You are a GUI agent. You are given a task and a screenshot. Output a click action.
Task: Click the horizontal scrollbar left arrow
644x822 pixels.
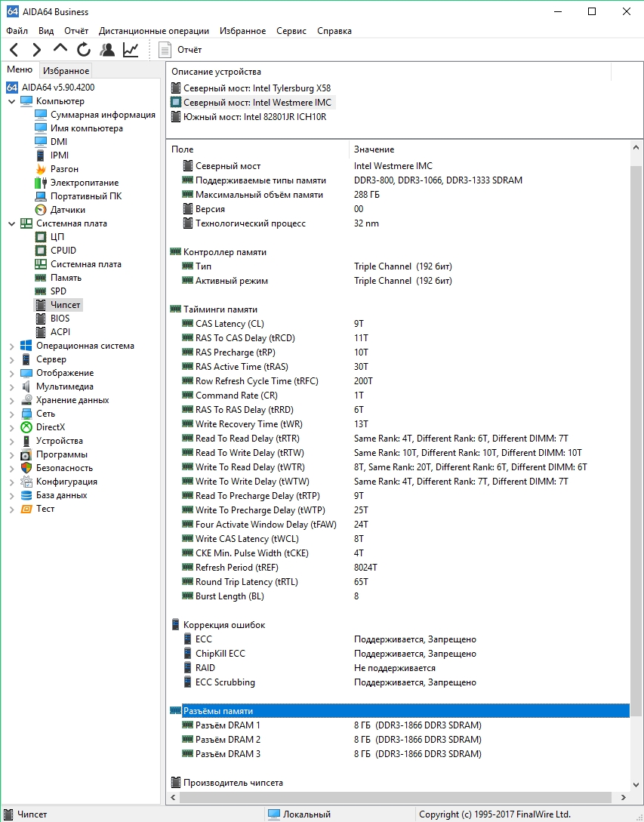pyautogui.click(x=173, y=797)
